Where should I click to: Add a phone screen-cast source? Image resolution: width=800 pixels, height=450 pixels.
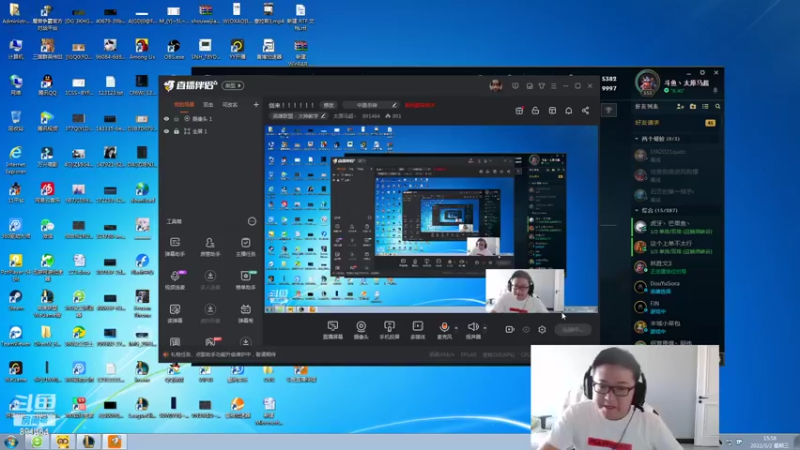point(389,330)
